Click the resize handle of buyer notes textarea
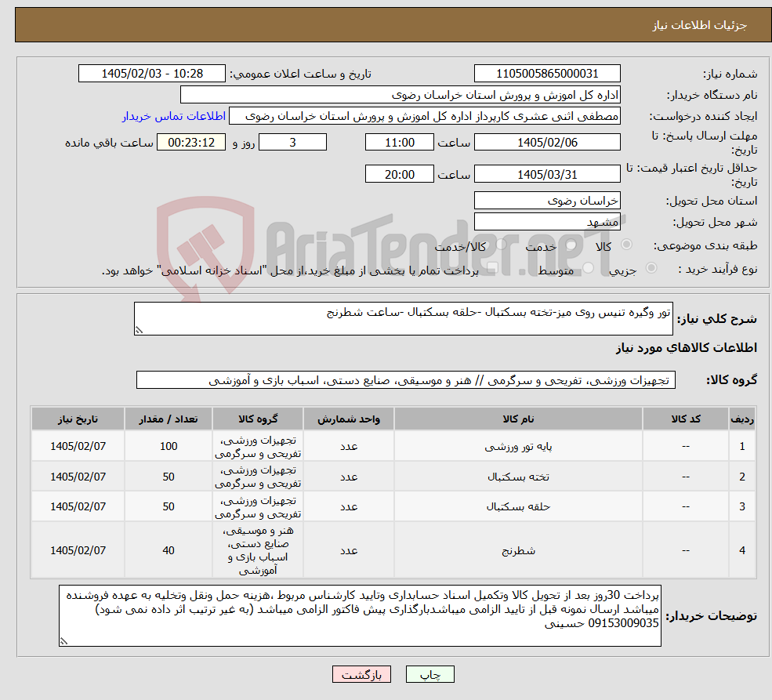The width and height of the screenshot is (772, 700). pyautogui.click(x=63, y=641)
